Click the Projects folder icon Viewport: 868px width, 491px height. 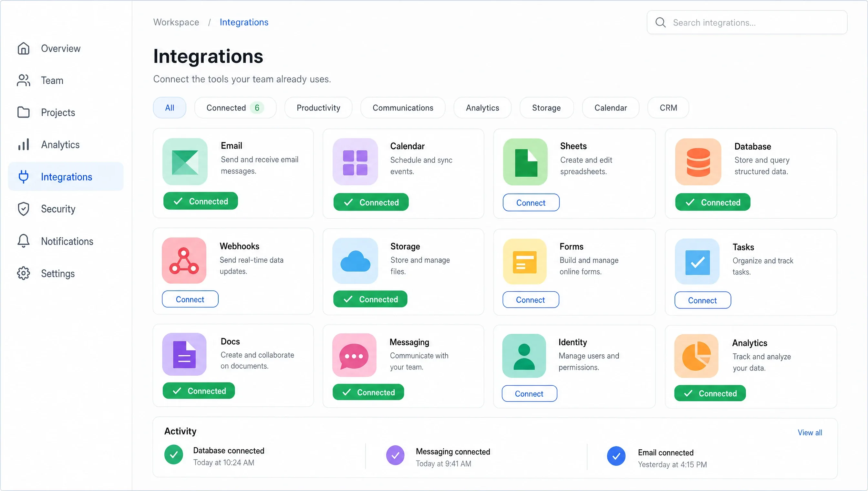[x=23, y=112]
